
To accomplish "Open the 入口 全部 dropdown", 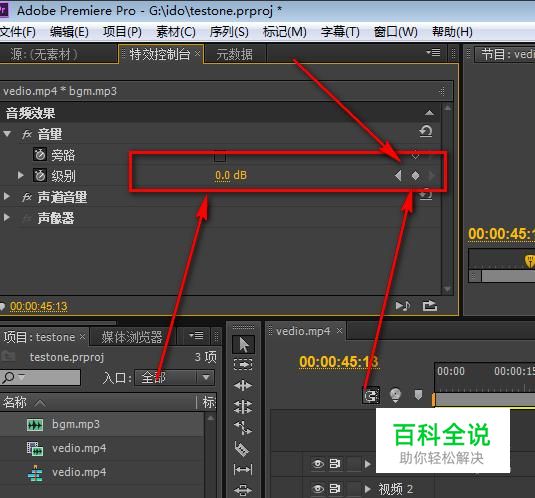I will click(x=175, y=378).
